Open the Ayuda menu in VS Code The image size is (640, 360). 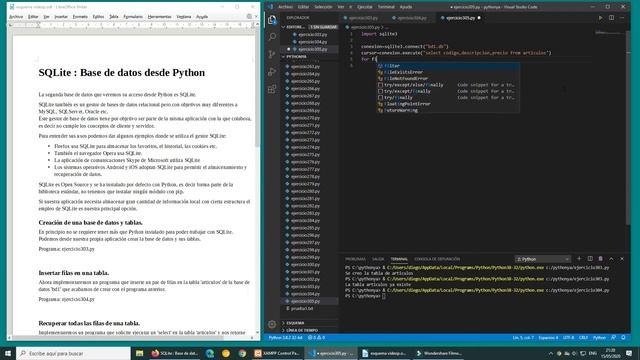coord(406,7)
